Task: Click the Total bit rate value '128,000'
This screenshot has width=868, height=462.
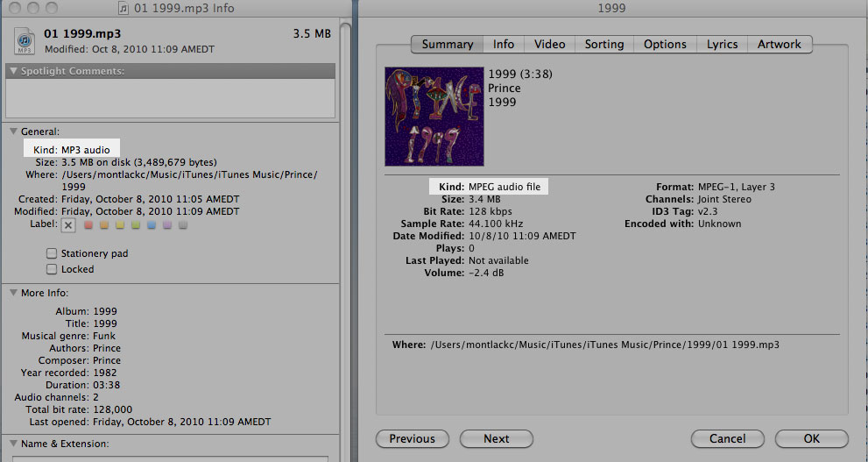Action: click(x=112, y=409)
